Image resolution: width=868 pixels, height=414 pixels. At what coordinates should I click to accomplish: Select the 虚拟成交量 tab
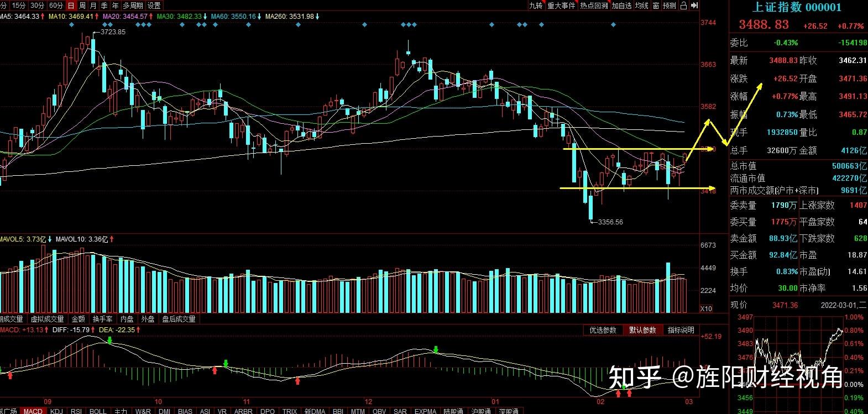(47, 319)
